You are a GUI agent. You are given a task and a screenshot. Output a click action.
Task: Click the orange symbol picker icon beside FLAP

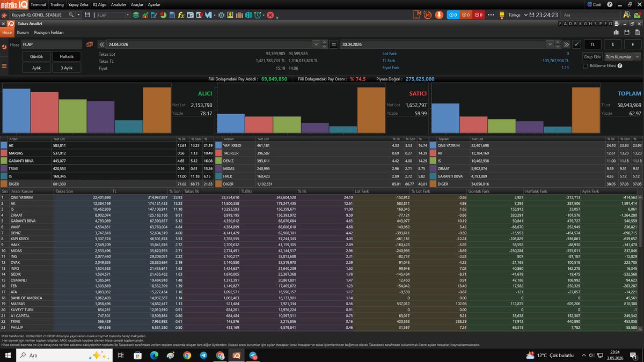point(90,44)
